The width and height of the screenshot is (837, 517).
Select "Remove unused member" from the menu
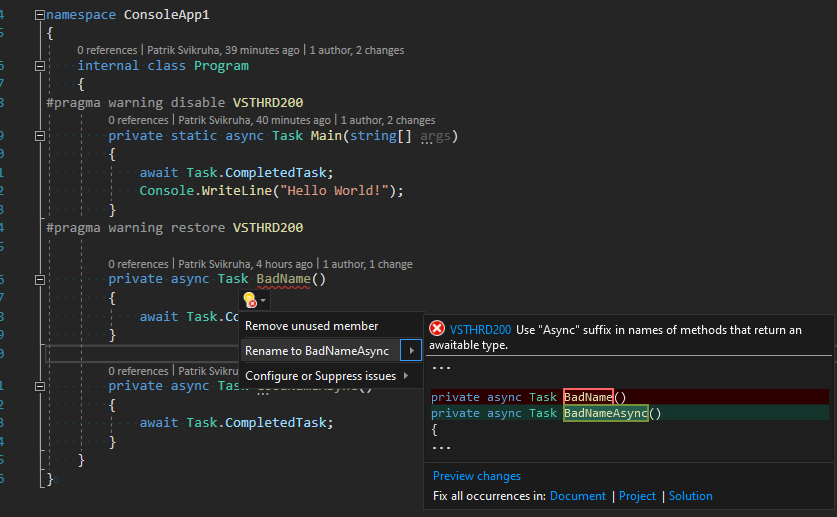pyautogui.click(x=312, y=326)
